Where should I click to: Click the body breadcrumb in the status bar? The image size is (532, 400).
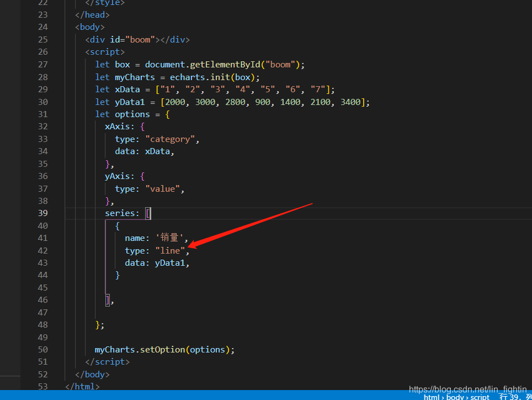click(x=455, y=397)
